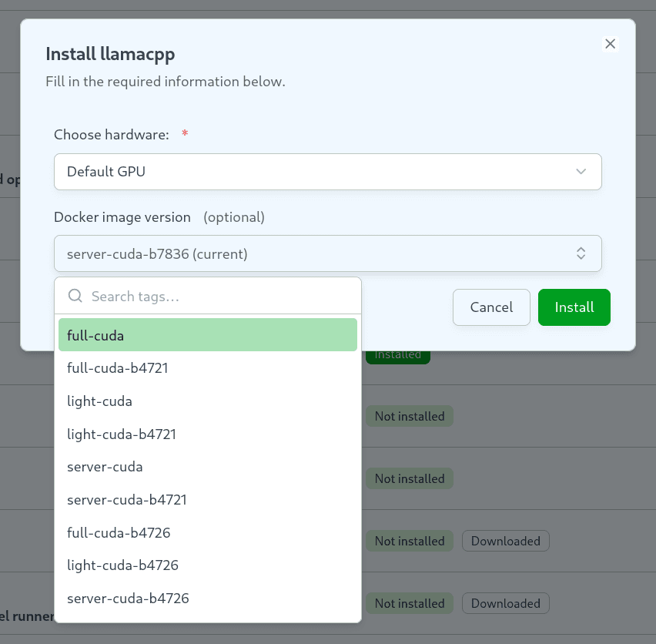The height and width of the screenshot is (644, 656).
Task: Choose the light-cuda tag
Action: 208,401
